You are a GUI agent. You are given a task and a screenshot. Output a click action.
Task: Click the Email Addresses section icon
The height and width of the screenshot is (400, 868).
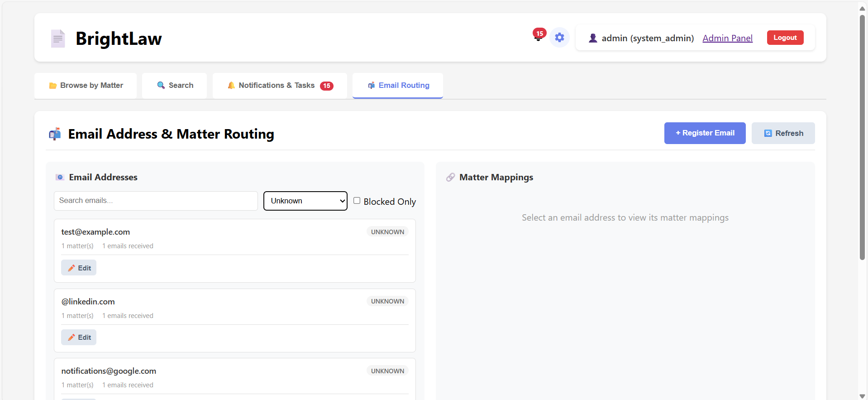[60, 178]
